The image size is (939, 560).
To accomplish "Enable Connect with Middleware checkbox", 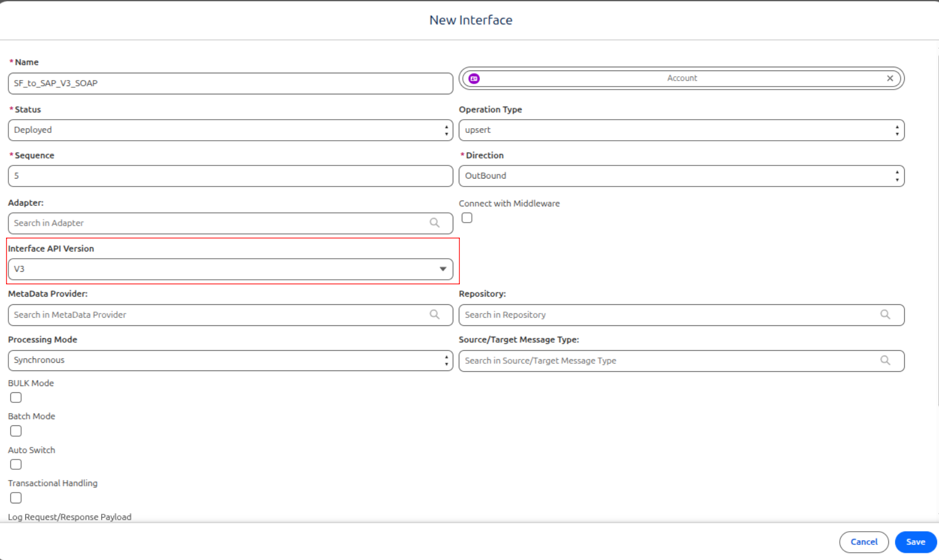I will coord(467,218).
